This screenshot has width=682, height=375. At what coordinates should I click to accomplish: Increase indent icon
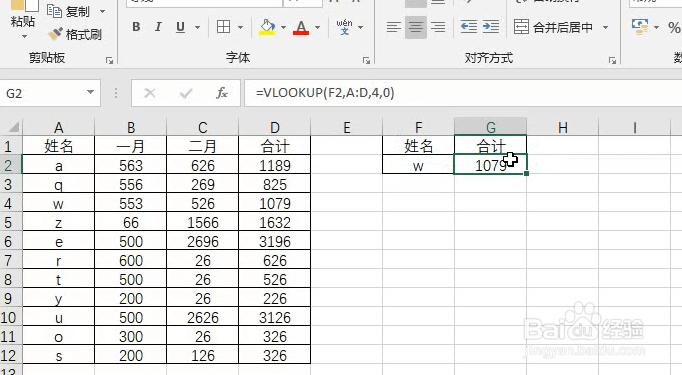pos(491,27)
